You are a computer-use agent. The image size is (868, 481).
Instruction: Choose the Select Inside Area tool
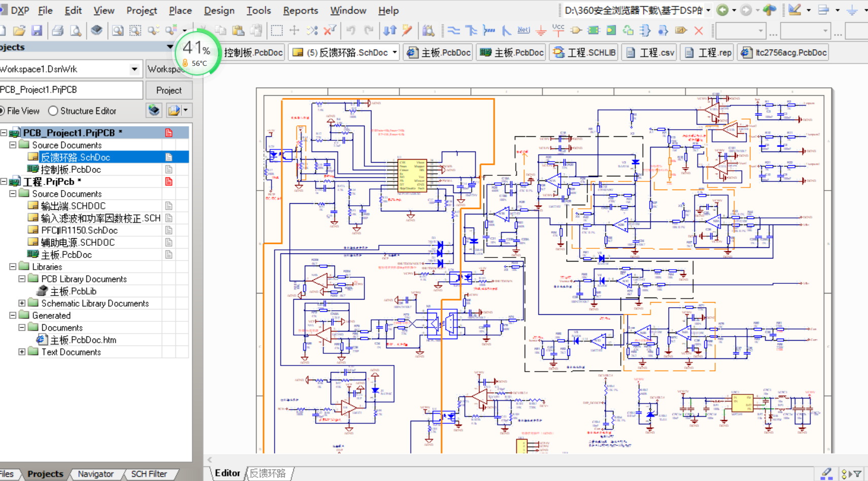pyautogui.click(x=276, y=31)
